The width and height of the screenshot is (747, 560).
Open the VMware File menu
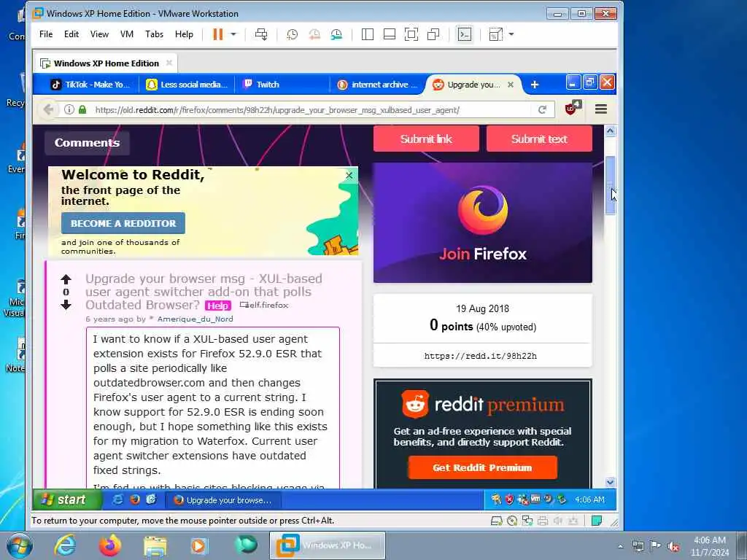pyautogui.click(x=46, y=34)
